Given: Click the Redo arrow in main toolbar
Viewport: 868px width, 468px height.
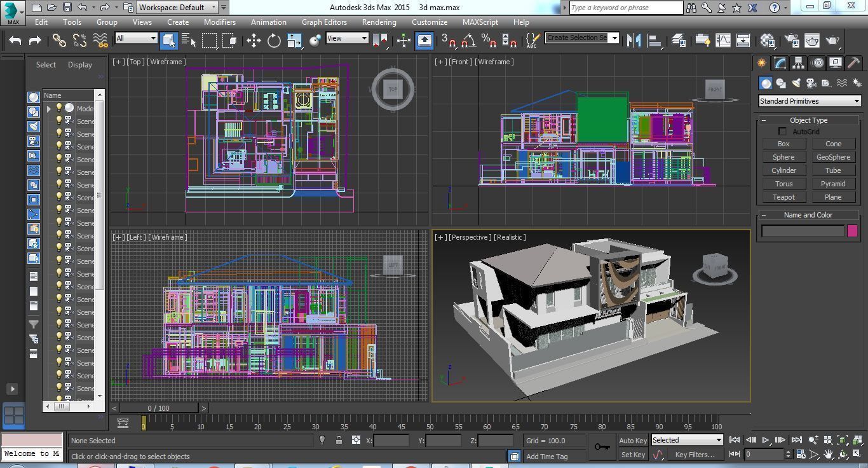Looking at the screenshot, I should pos(35,41).
